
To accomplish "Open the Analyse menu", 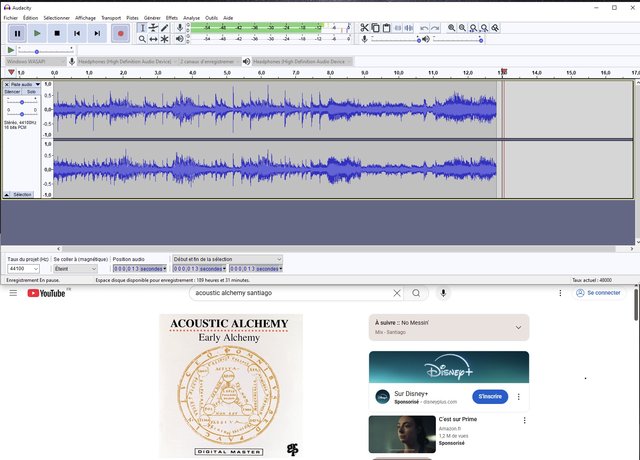I will [x=191, y=18].
